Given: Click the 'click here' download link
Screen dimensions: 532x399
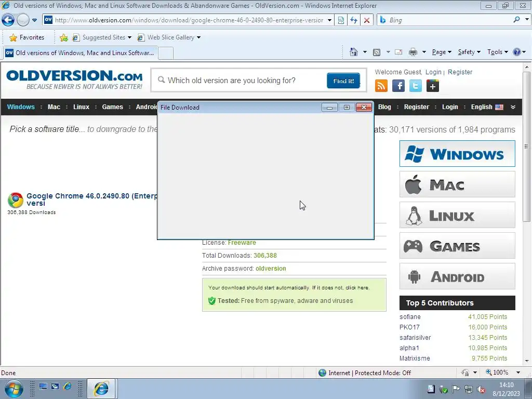Looking at the screenshot, I should point(356,288).
